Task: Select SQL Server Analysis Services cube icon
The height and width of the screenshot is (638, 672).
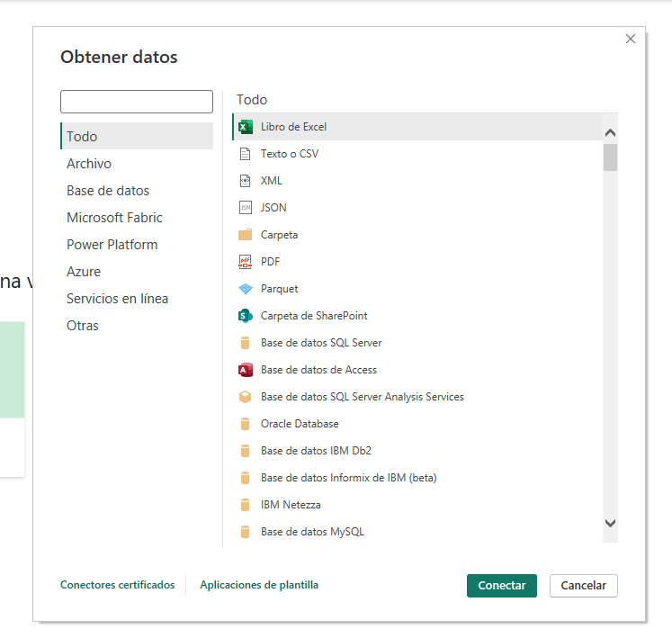Action: tap(245, 397)
